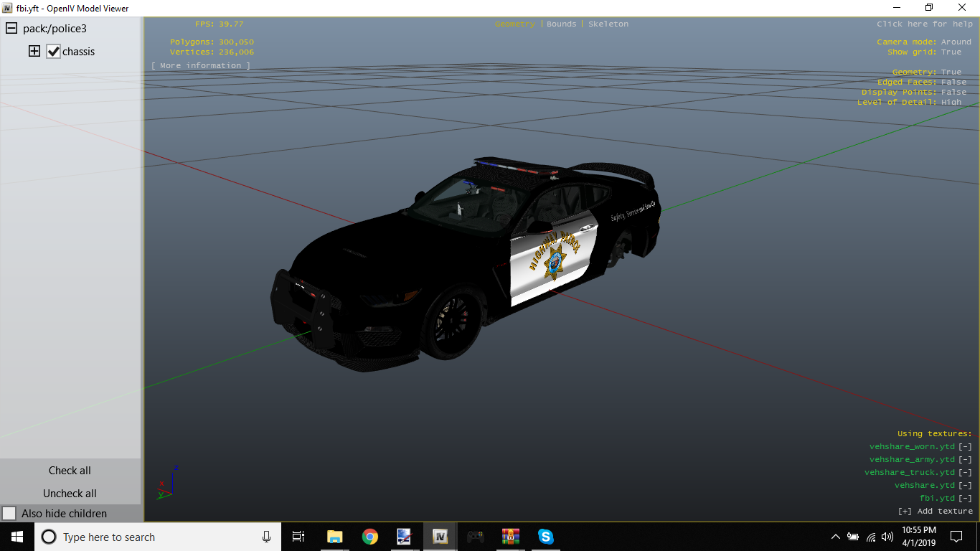Expand the chassis tree node
Viewport: 980px width, 551px height.
34,52
